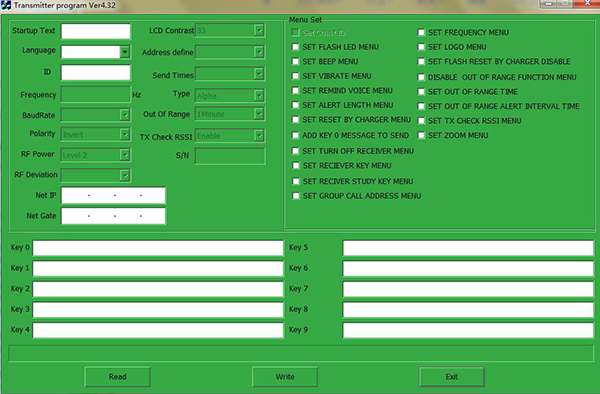Expand the BaudRate dropdown
Screen dimensions: 600x394
125,115
